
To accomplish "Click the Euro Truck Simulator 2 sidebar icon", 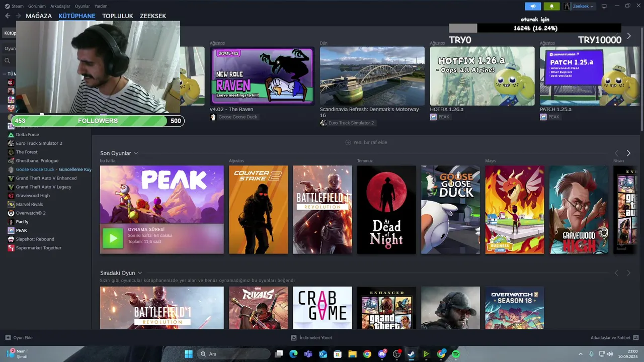I will tap(11, 143).
